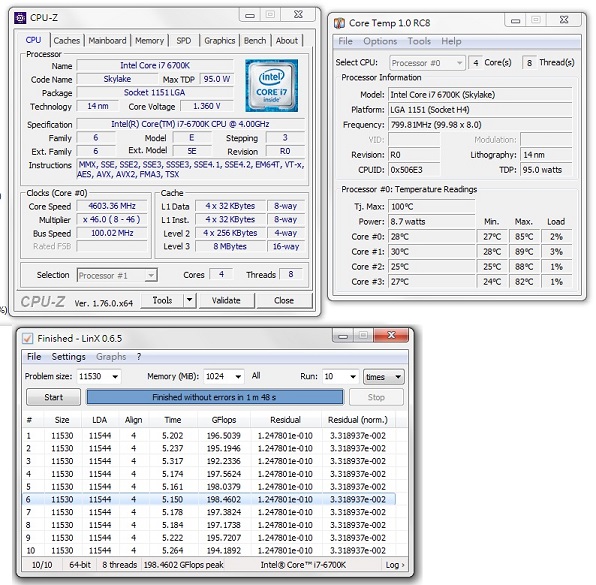
Task: Close the LinX window with red X
Action: [391, 335]
